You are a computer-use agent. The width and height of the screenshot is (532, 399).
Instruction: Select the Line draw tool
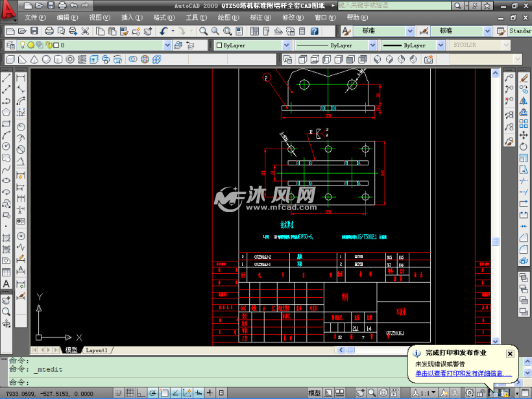coord(6,77)
